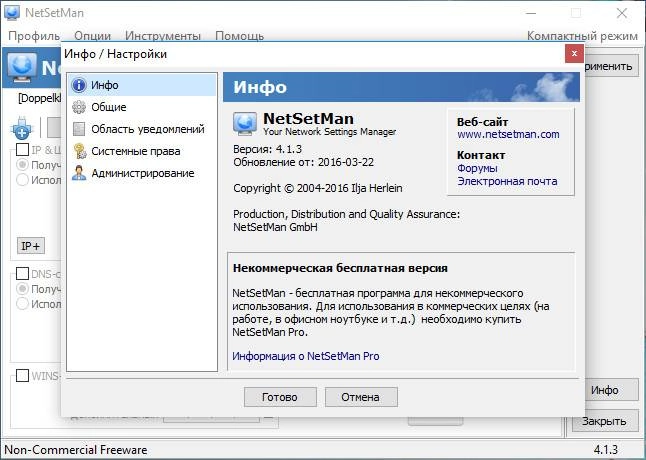The image size is (646, 460).
Task: Toggle the DNS checkbox in main window
Action: tap(22, 273)
